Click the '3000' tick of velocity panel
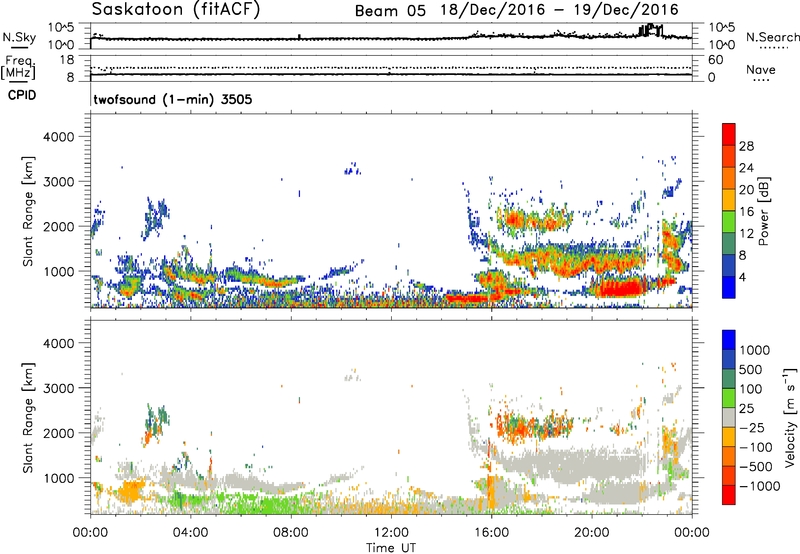The height and width of the screenshot is (554, 800). (58, 388)
